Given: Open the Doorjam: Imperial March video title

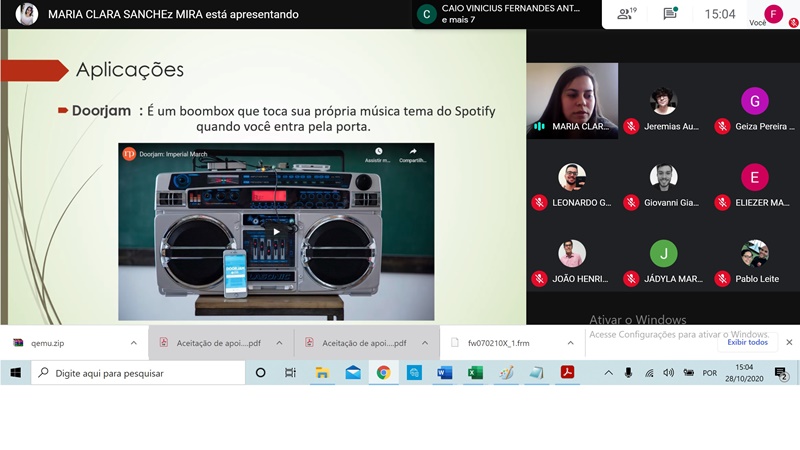Looking at the screenshot, I should coord(173,154).
